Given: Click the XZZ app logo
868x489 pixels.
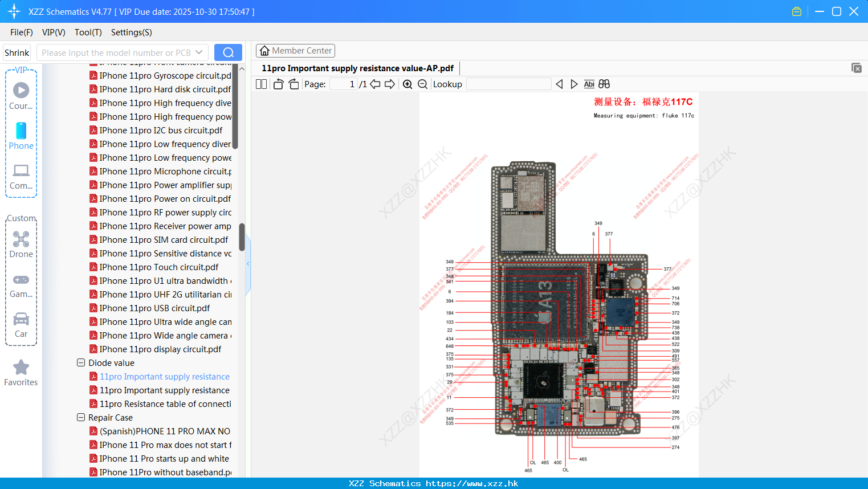Looking at the screenshot, I should [14, 11].
